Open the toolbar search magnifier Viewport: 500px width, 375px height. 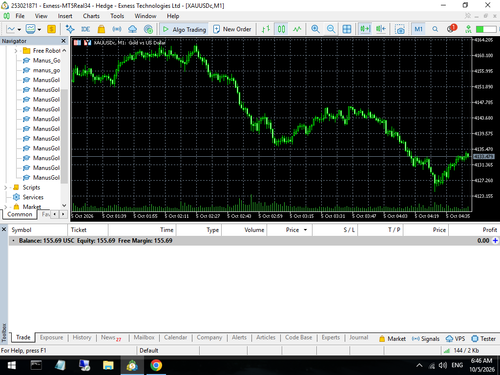(435, 29)
